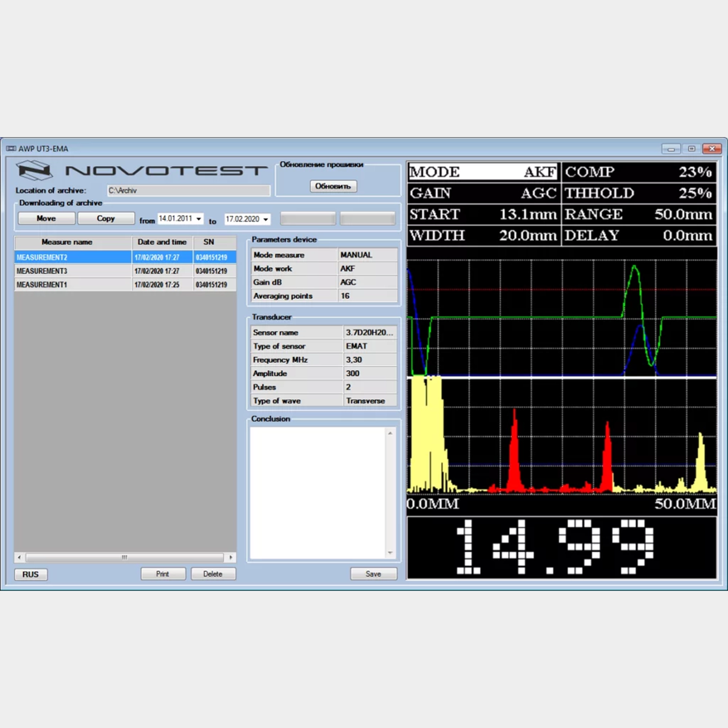
Task: Click the up arrow on the Conclusion scrollbar
Action: tap(390, 432)
